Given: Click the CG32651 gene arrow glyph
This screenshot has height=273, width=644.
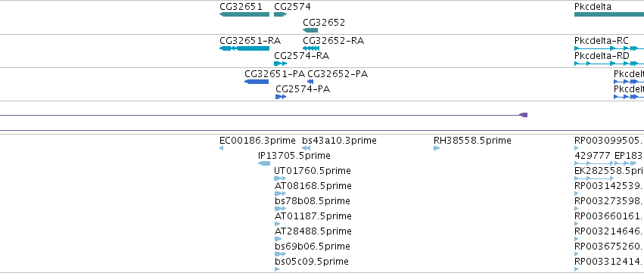Looking at the screenshot, I should pos(244,14).
